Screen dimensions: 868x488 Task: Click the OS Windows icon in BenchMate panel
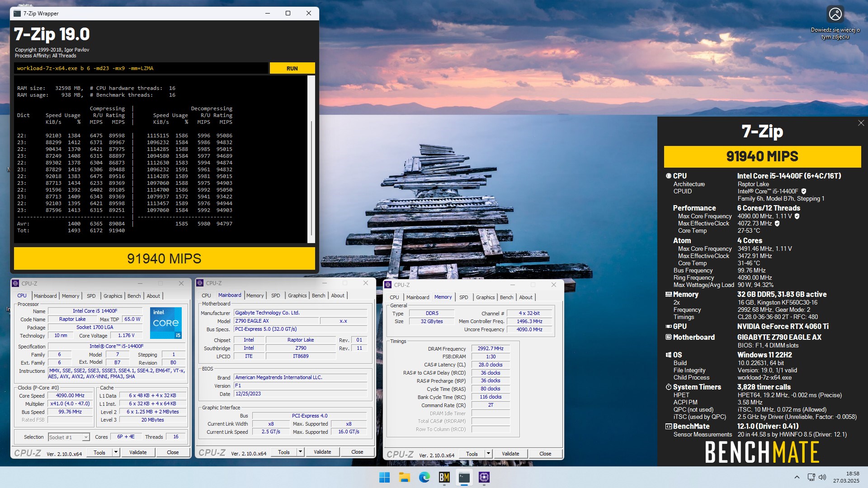[x=668, y=355]
